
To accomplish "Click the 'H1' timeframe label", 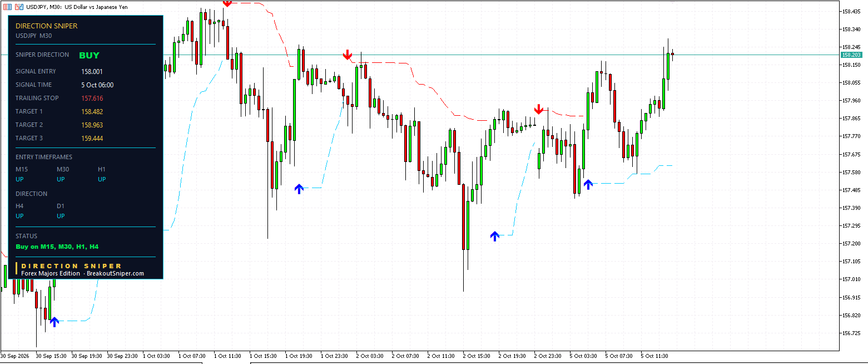I will click(x=102, y=169).
